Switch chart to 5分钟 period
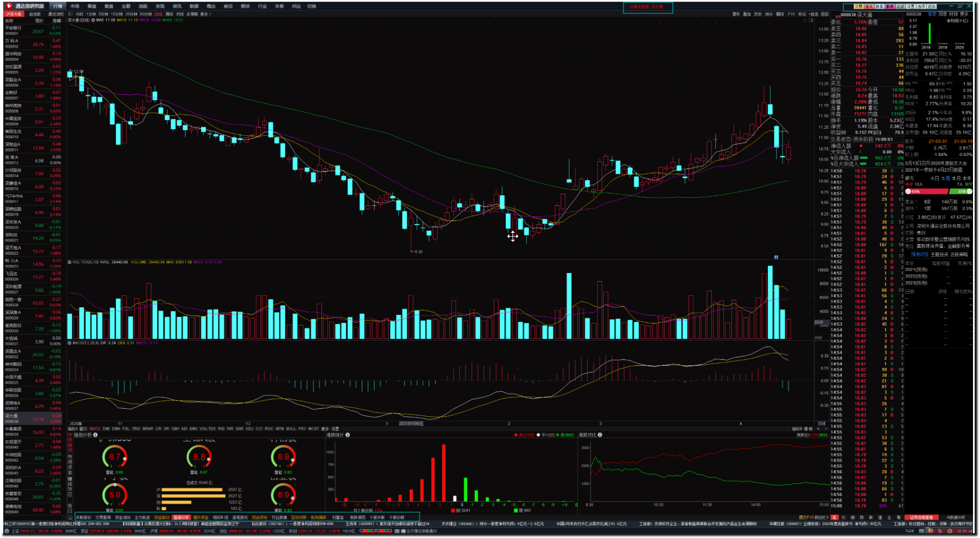 [x=103, y=14]
